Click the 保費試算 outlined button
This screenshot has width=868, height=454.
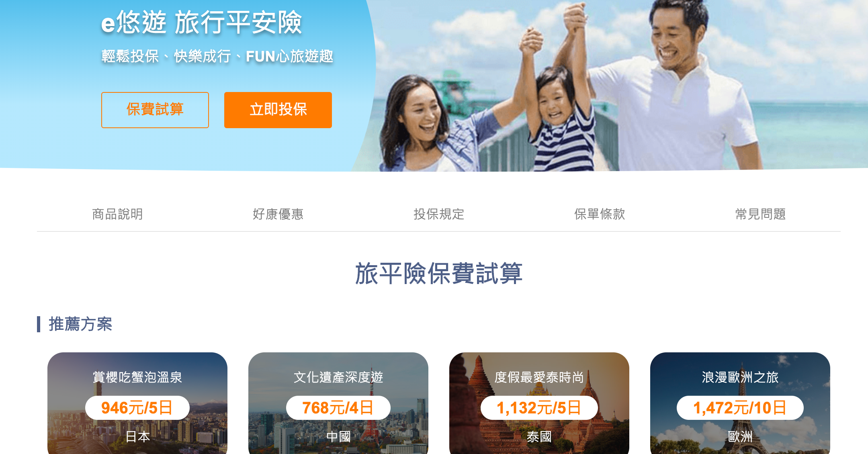(155, 110)
